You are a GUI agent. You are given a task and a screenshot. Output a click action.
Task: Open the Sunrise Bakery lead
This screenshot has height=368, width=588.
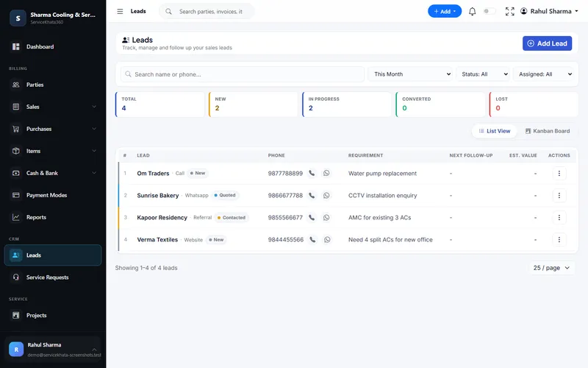point(158,195)
